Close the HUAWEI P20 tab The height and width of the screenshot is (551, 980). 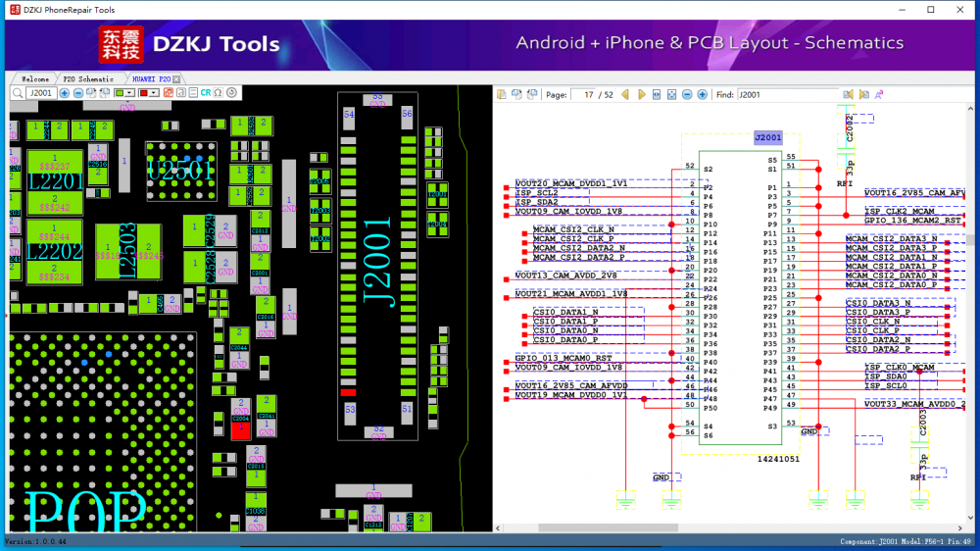click(176, 79)
